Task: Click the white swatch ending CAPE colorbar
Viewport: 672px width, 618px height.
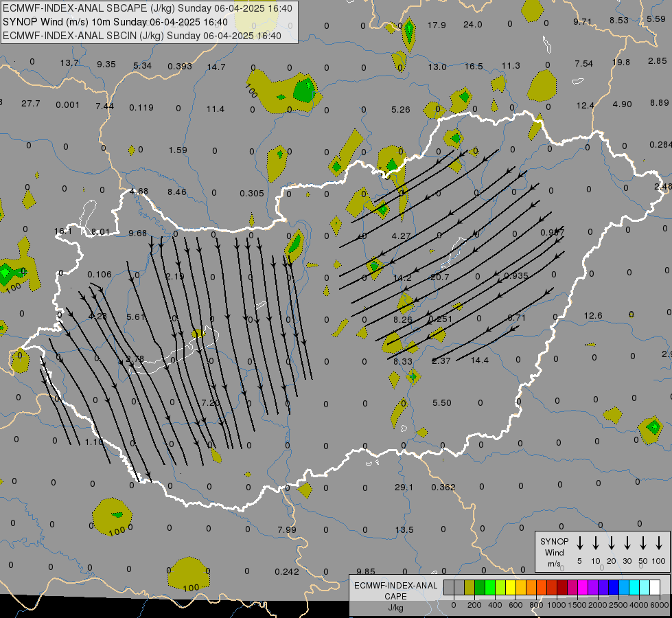Action: tap(655, 588)
